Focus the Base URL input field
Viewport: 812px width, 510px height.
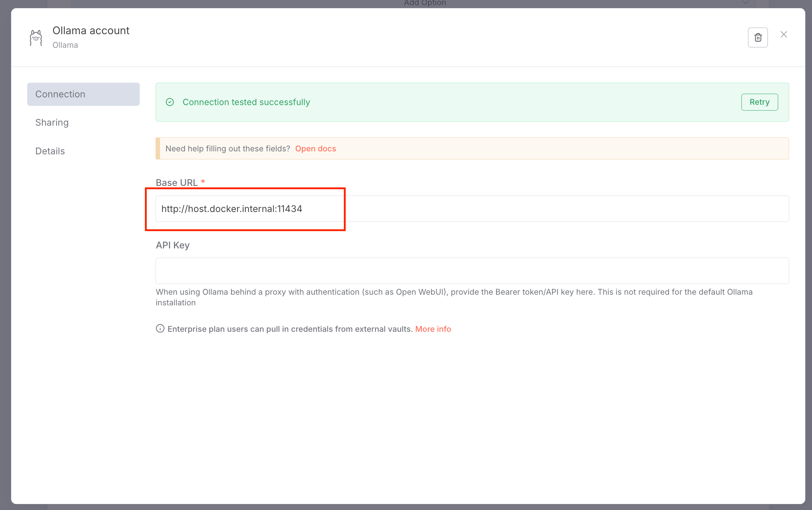click(472, 209)
